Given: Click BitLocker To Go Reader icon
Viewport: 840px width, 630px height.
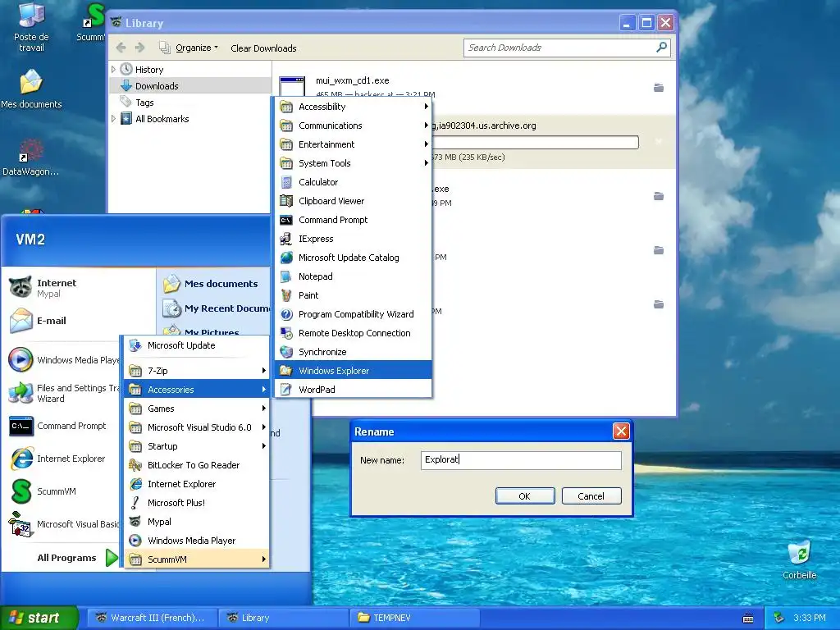Looking at the screenshot, I should pyautogui.click(x=135, y=465).
